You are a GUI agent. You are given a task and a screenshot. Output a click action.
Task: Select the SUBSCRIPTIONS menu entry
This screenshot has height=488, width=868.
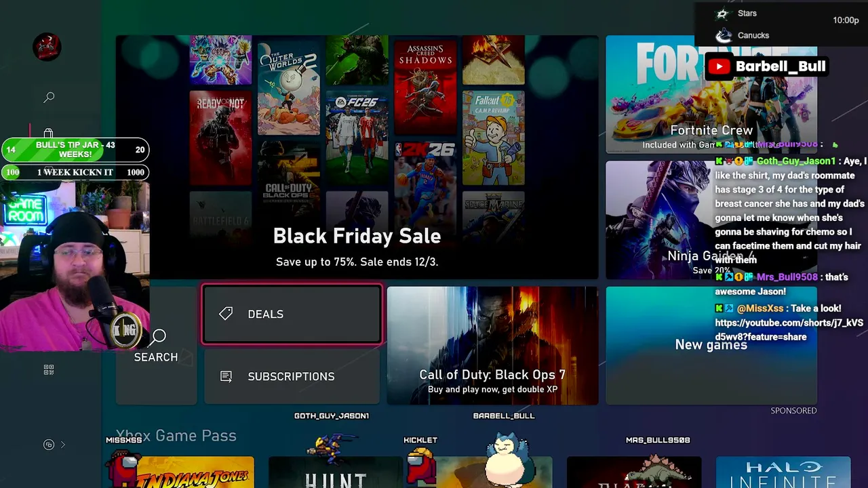(292, 376)
